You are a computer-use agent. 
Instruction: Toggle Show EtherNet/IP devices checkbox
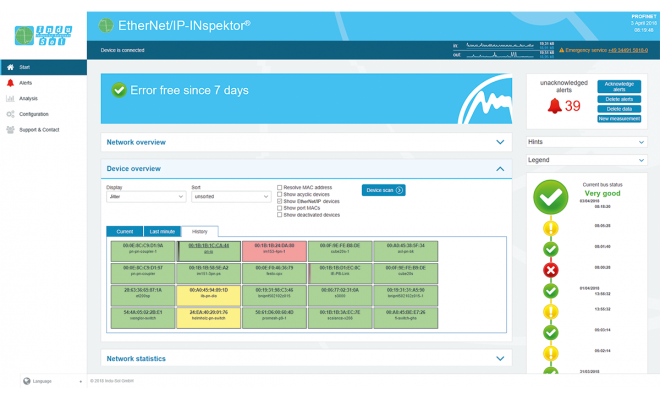tap(279, 201)
